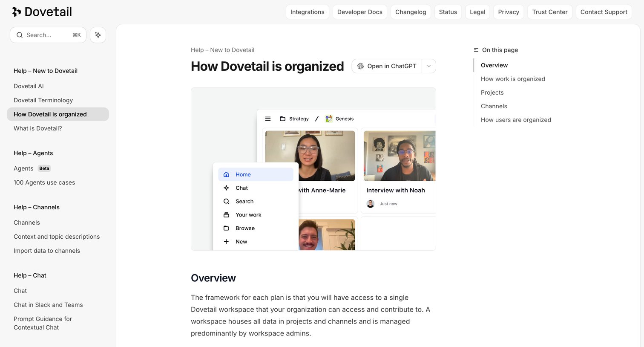
Task: Open the Integrations top nav link
Action: tap(307, 12)
